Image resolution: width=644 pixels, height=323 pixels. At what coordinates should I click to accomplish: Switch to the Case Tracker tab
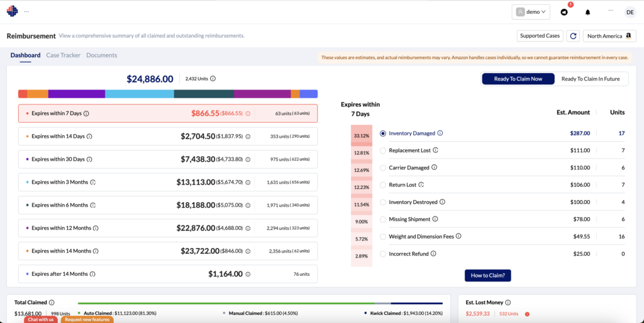tap(64, 55)
